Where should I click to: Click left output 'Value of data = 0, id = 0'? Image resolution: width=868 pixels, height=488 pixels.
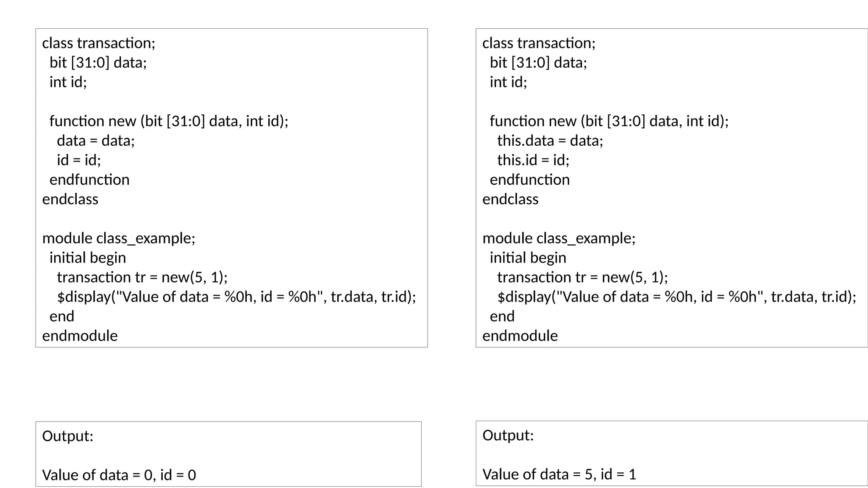point(119,475)
